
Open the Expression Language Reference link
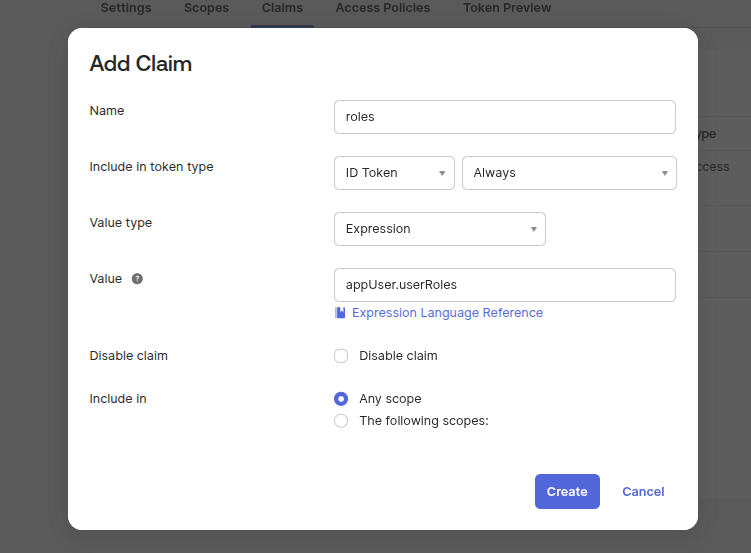click(447, 313)
